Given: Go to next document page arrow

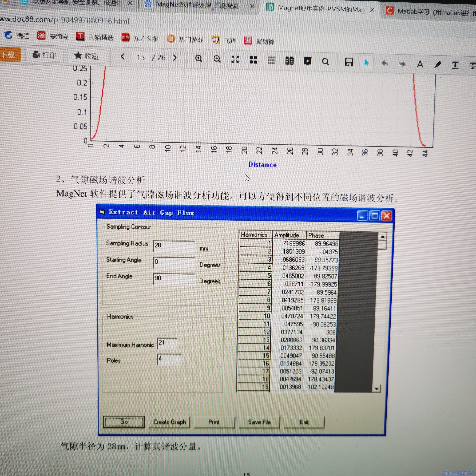Looking at the screenshot, I should point(175,58).
